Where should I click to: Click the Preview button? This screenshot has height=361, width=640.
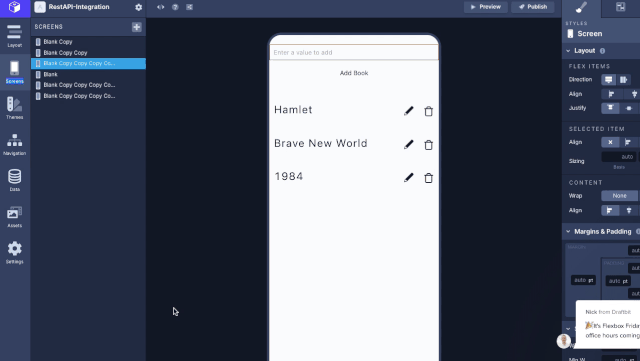pos(486,7)
